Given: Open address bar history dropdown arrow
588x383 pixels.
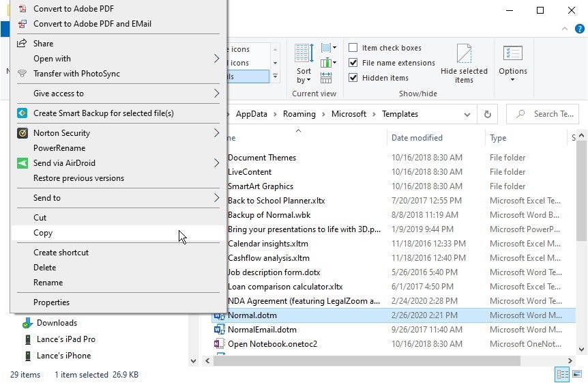Looking at the screenshot, I should tap(467, 115).
